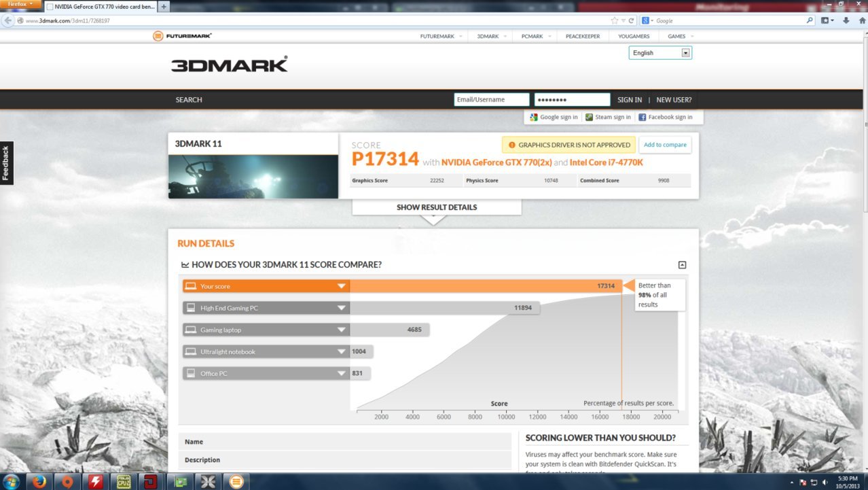The width and height of the screenshot is (868, 490).
Task: Click the Steam sign in icon
Action: 589,117
